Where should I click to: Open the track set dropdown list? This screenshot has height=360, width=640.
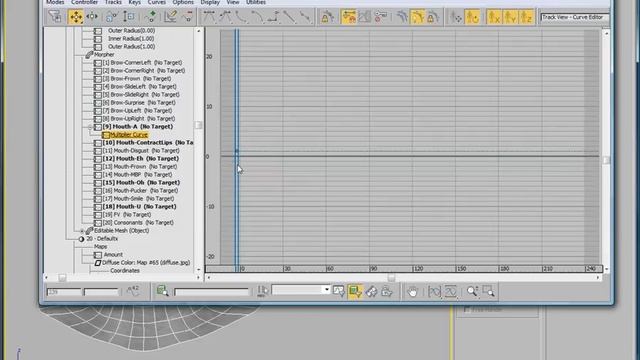pos(327,290)
